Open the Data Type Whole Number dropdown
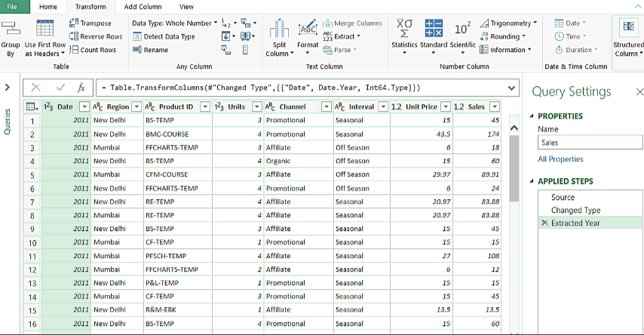 (x=174, y=23)
